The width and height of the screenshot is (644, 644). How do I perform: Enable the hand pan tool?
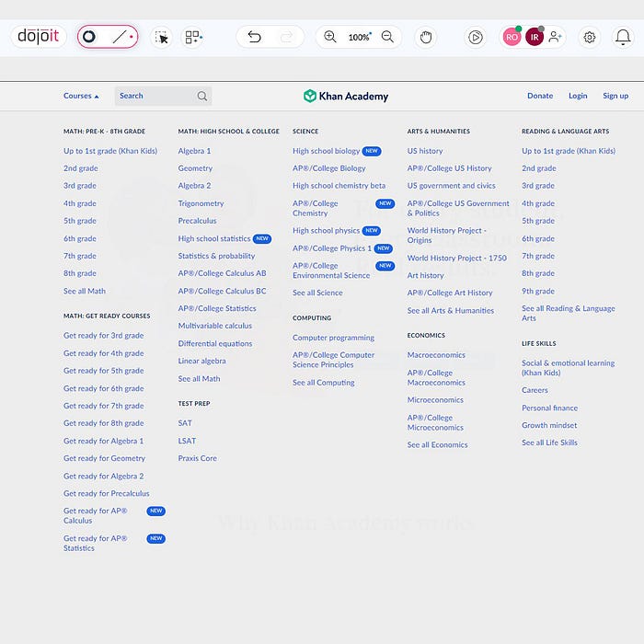pos(426,38)
